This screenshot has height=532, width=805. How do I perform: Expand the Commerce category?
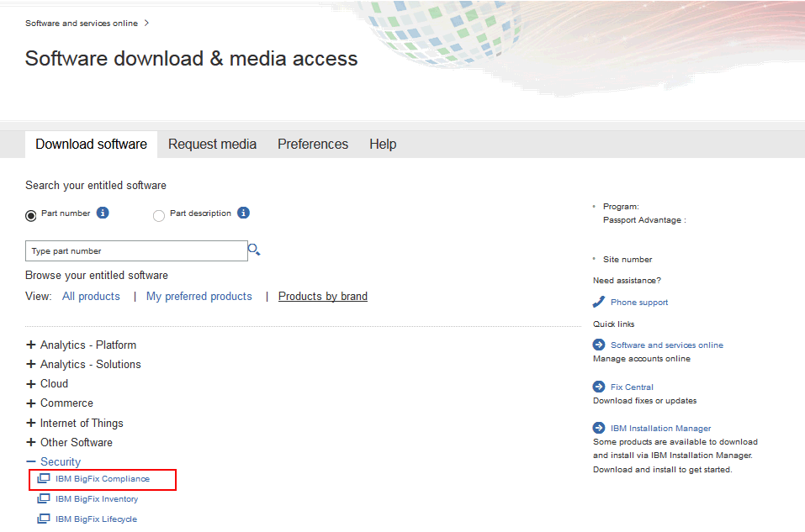coord(31,403)
